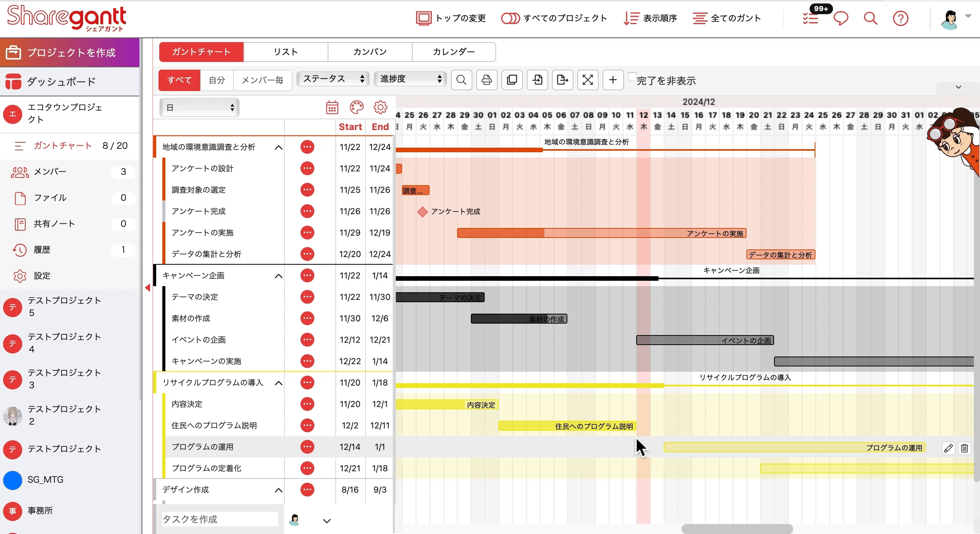The height and width of the screenshot is (534, 980).
Task: Toggle the 完了を非表示 checkbox
Action: pos(632,77)
